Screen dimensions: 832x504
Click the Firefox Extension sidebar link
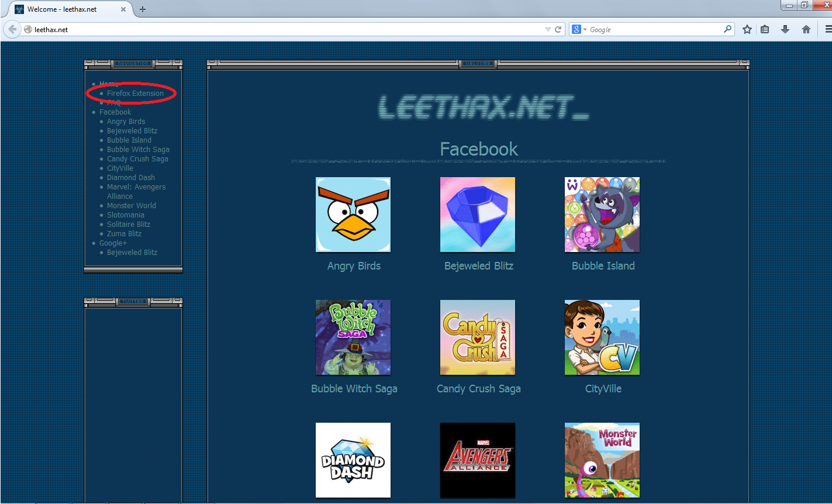click(135, 94)
